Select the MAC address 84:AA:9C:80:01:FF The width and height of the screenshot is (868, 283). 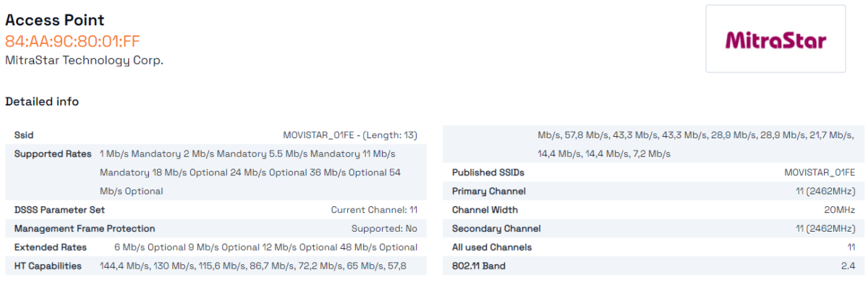pyautogui.click(x=72, y=41)
